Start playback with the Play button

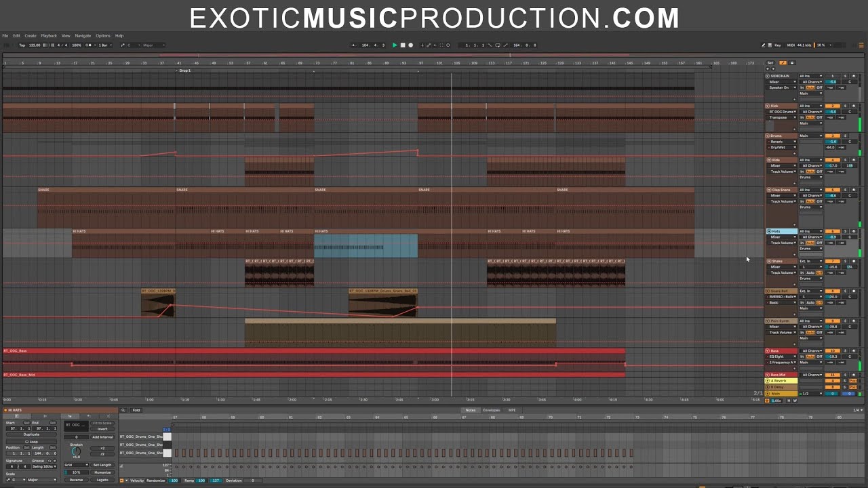(x=395, y=45)
